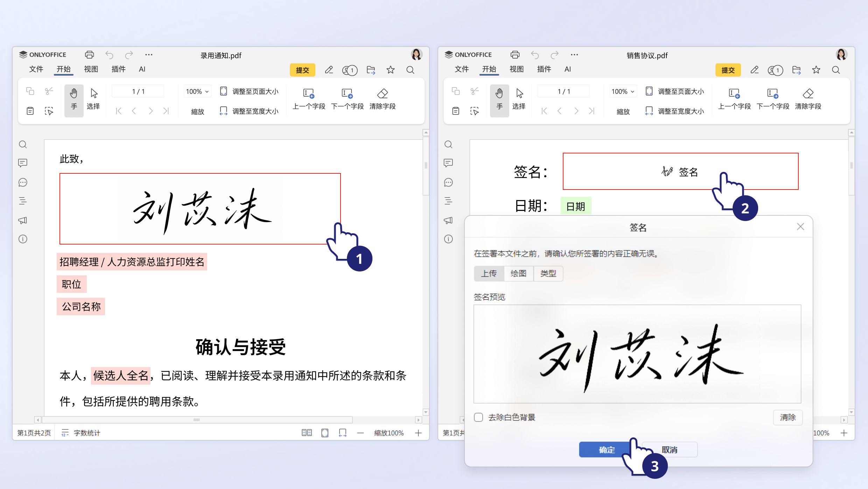Screen dimensions: 868x489
Task: Select the hand tool in 录用通知.pdf window
Action: (74, 100)
